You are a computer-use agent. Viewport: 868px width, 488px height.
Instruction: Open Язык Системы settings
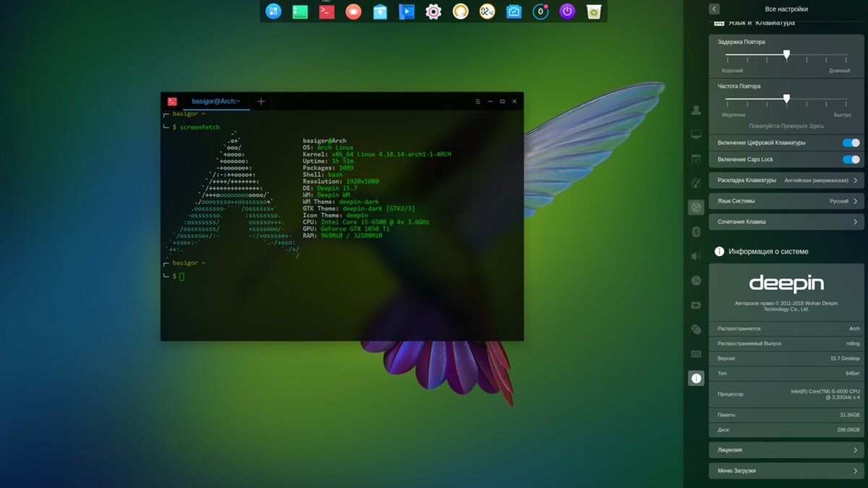[x=786, y=201]
